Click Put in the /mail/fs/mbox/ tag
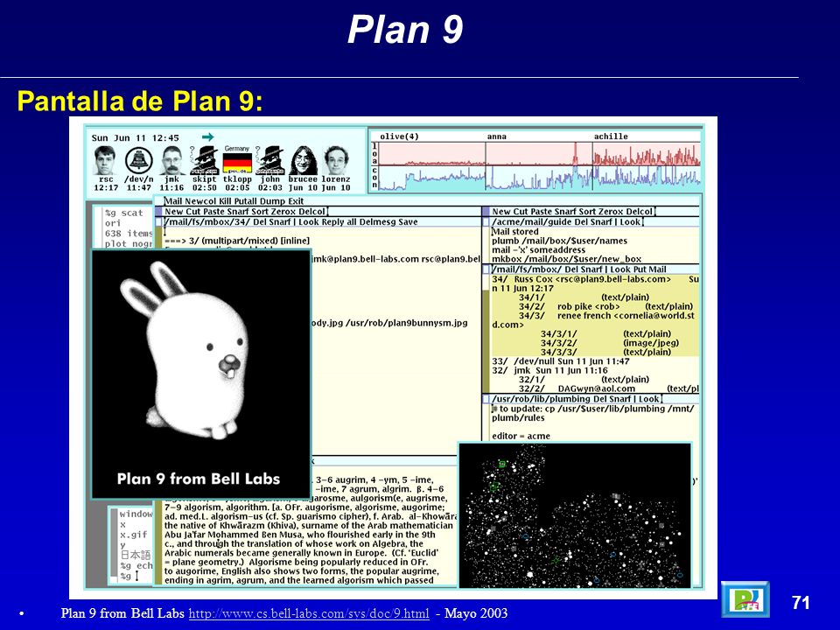This screenshot has width=840, height=630. click(640, 269)
